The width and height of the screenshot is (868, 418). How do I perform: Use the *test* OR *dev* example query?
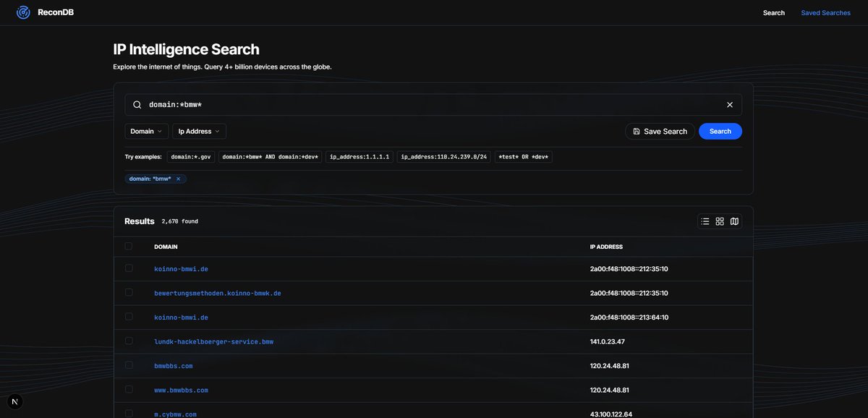(524, 156)
